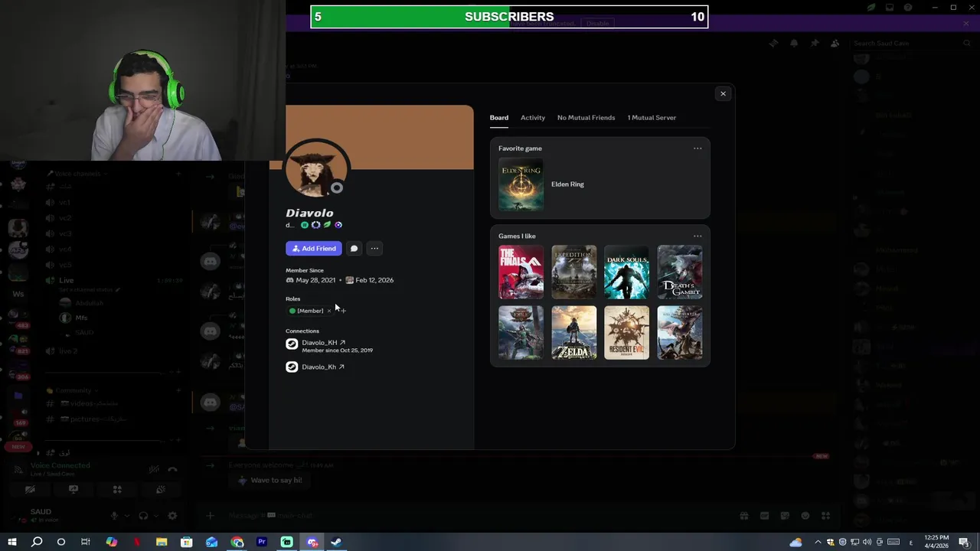
Task: Click the green leaf profile badge
Action: click(327, 225)
